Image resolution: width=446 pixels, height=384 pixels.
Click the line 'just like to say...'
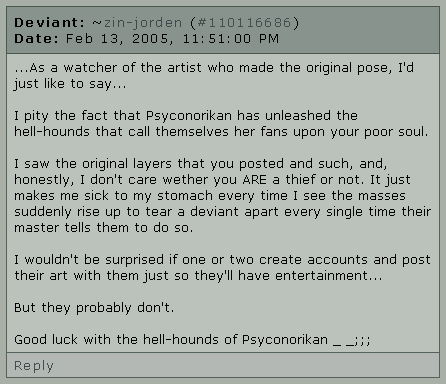pos(70,84)
